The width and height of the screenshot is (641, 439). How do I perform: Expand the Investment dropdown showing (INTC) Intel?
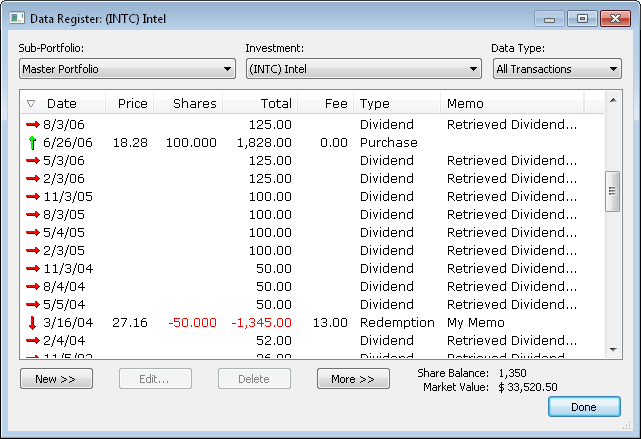point(363,69)
